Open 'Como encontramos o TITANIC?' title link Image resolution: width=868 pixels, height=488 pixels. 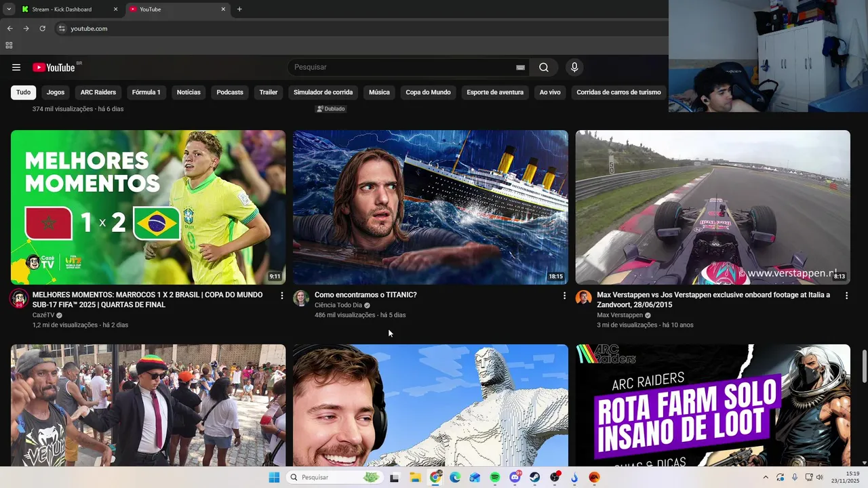pyautogui.click(x=366, y=295)
